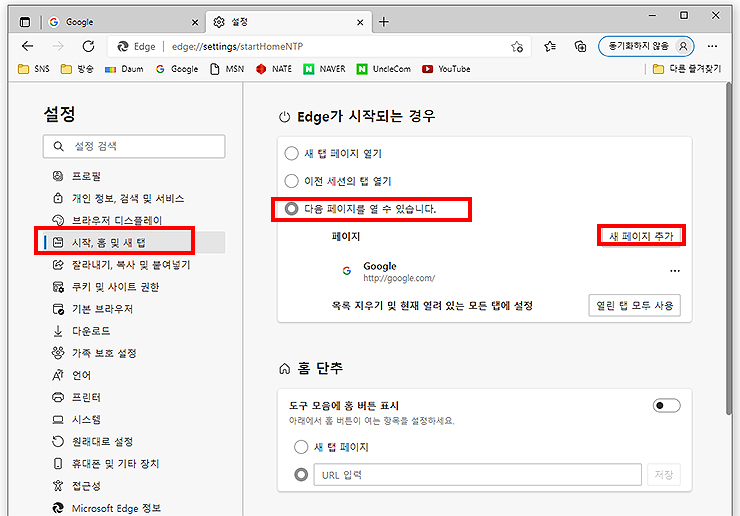Open the YouTube bookmark
Image resolution: width=740 pixels, height=516 pixels.
click(446, 69)
